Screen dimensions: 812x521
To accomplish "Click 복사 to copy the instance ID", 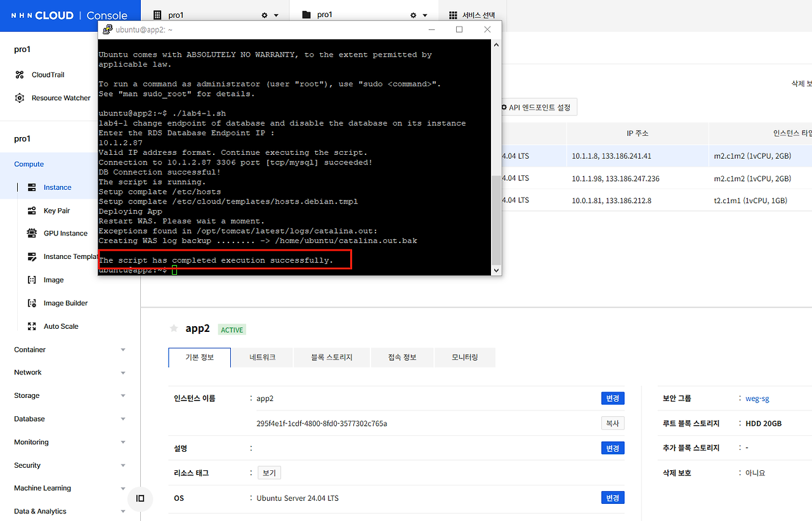I will 613,423.
